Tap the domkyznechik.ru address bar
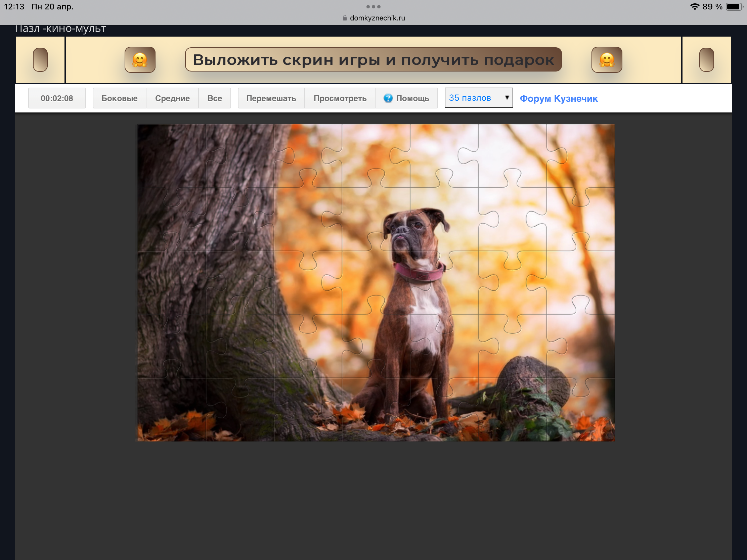This screenshot has width=747, height=560. (x=377, y=18)
